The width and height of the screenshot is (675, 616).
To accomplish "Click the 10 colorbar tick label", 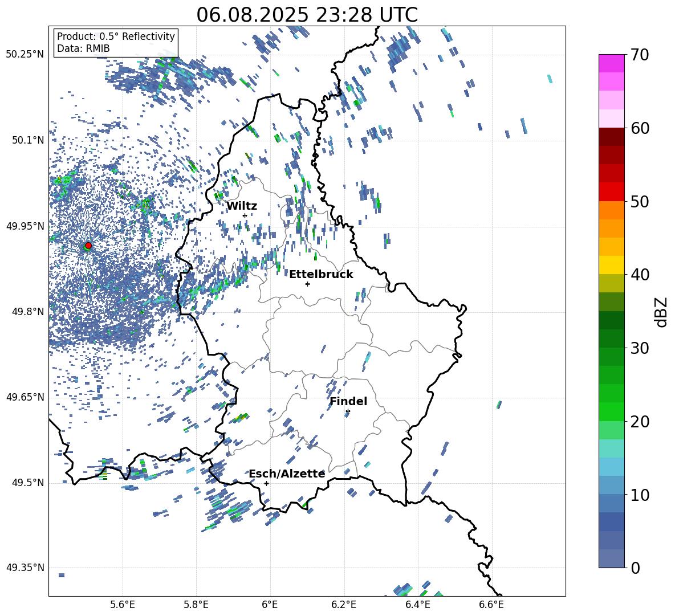I will [x=640, y=495].
